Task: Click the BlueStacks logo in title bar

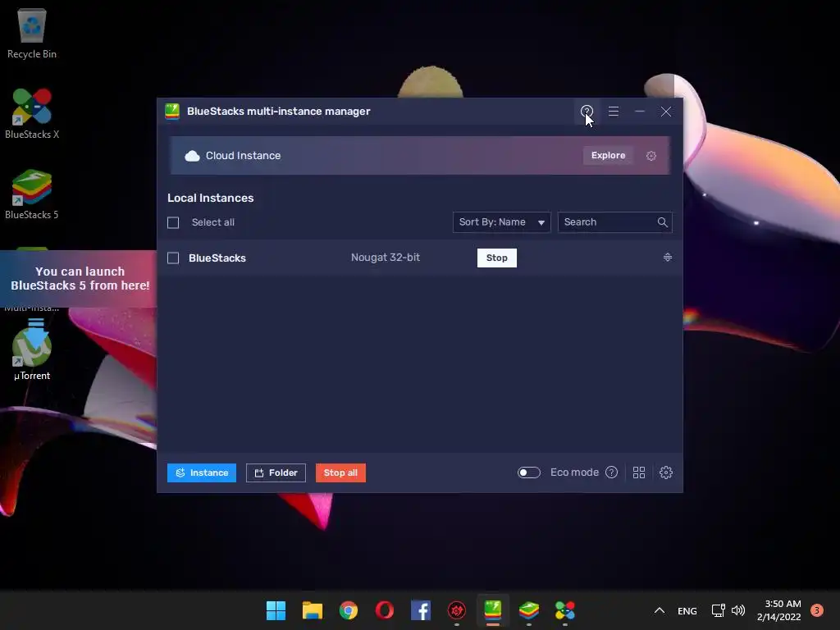Action: pyautogui.click(x=172, y=112)
